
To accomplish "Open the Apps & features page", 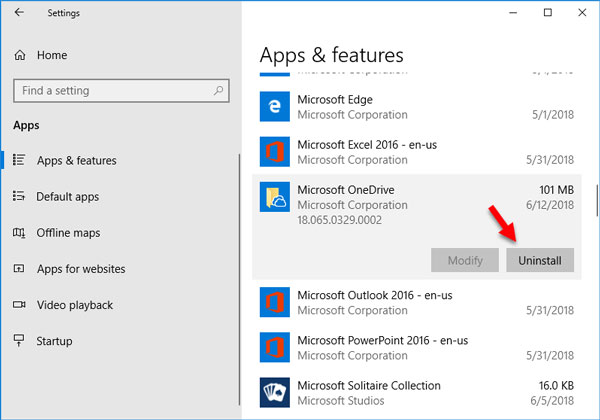I will pyautogui.click(x=77, y=160).
